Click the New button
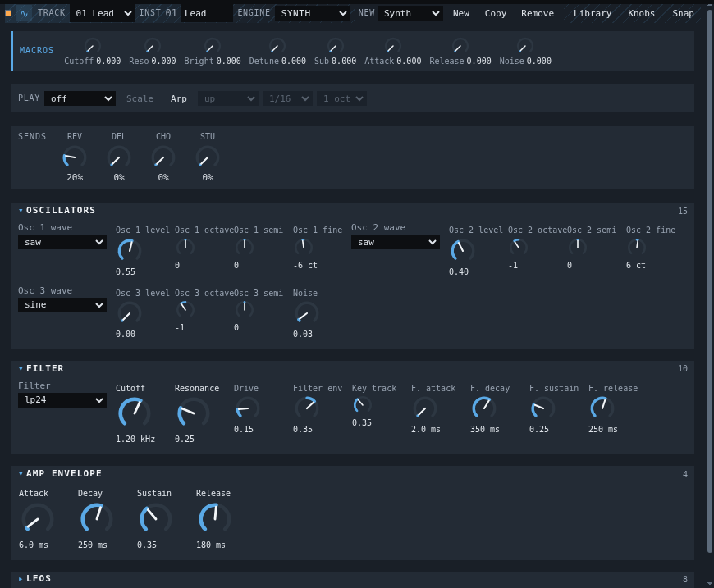 (x=461, y=14)
